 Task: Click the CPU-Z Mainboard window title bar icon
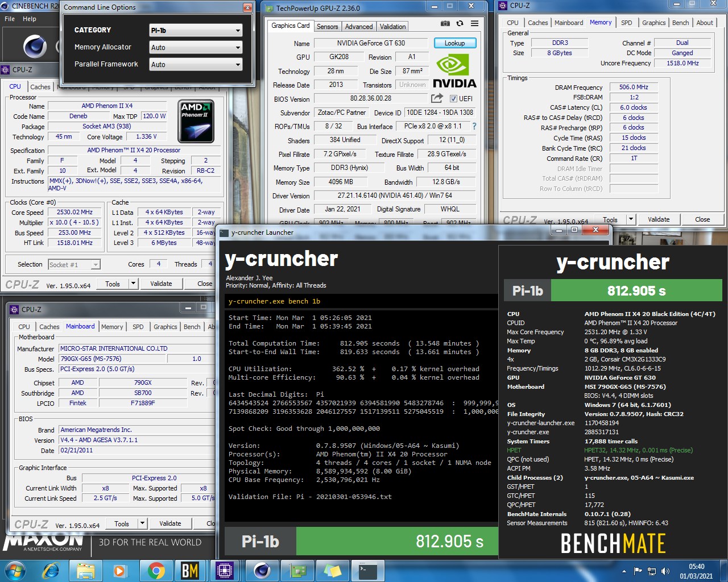(x=15, y=310)
